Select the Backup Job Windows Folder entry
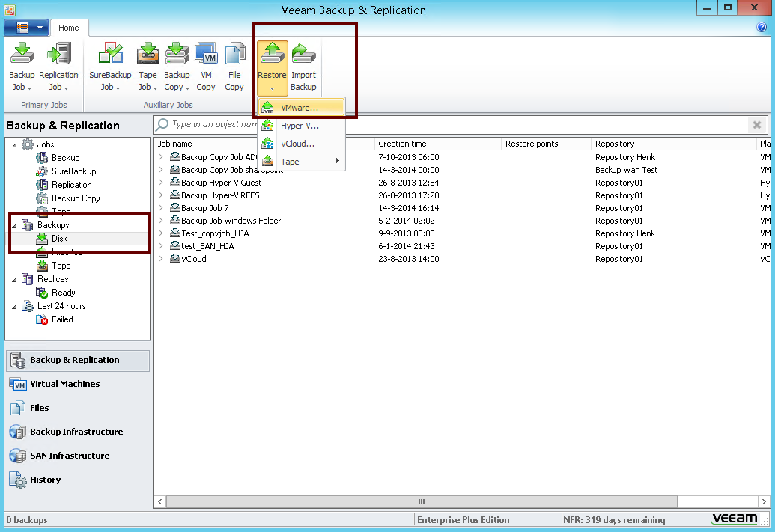Screen dimensions: 775x532 [x=231, y=221]
